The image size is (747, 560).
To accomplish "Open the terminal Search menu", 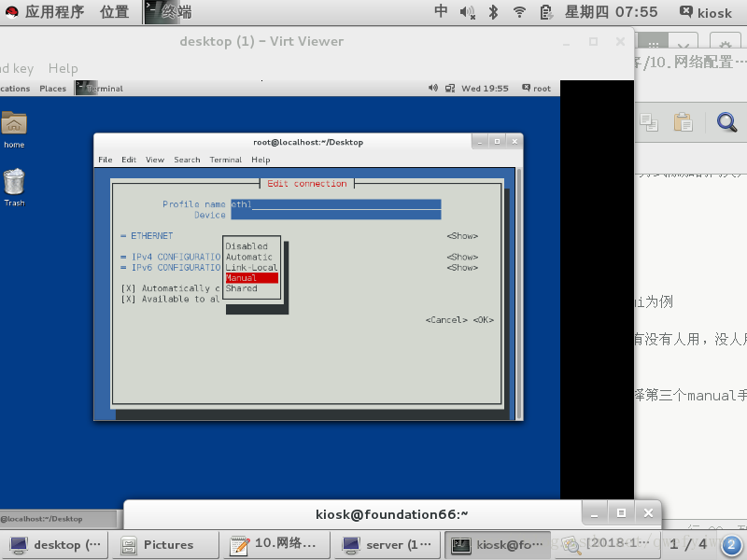I will tap(187, 160).
